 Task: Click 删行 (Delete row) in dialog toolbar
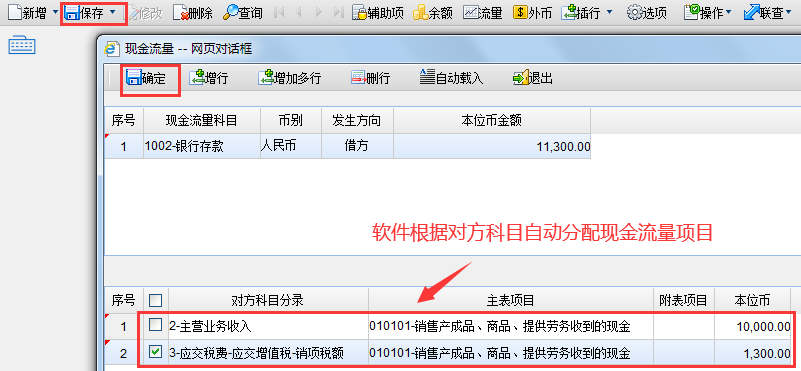pyautogui.click(x=370, y=78)
